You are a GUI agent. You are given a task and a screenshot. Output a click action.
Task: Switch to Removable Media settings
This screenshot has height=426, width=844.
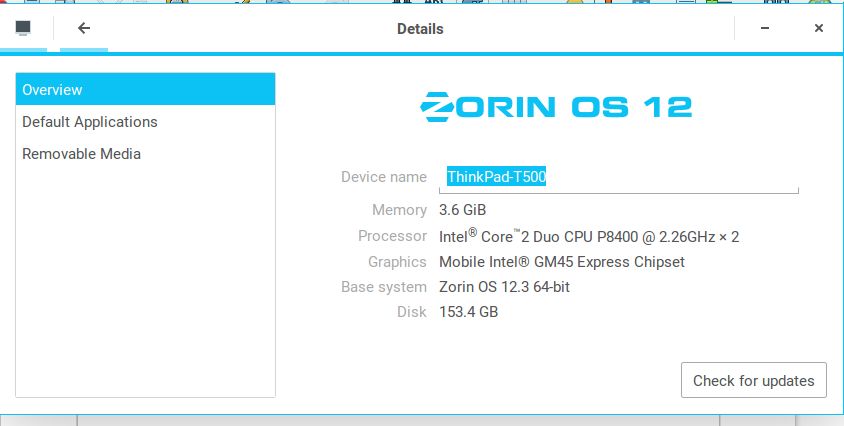click(x=82, y=154)
